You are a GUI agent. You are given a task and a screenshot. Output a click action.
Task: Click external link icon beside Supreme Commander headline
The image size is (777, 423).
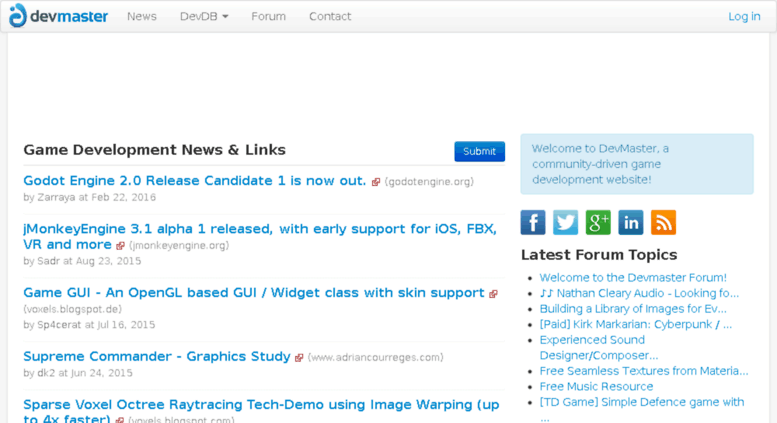click(299, 358)
